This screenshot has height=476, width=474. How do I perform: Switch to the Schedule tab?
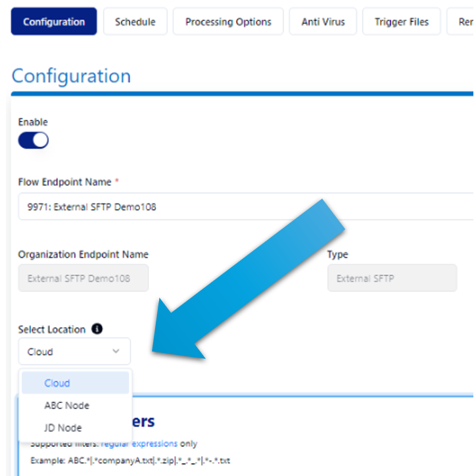click(135, 22)
